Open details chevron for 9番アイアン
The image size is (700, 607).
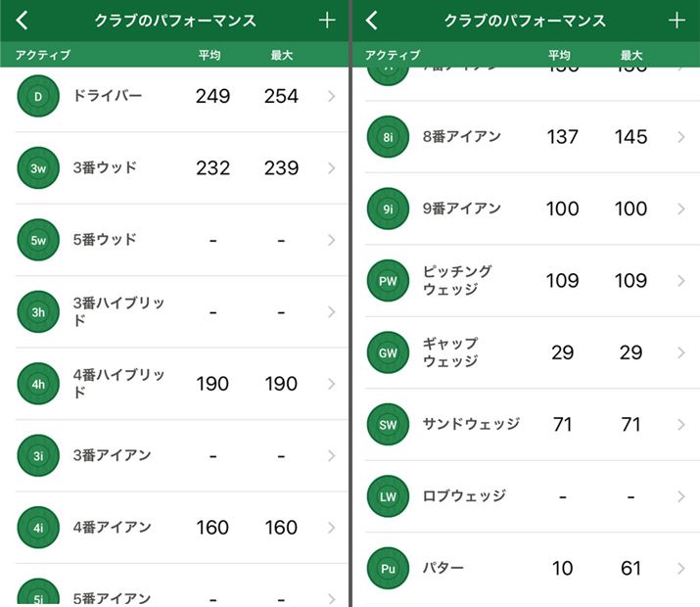(680, 209)
